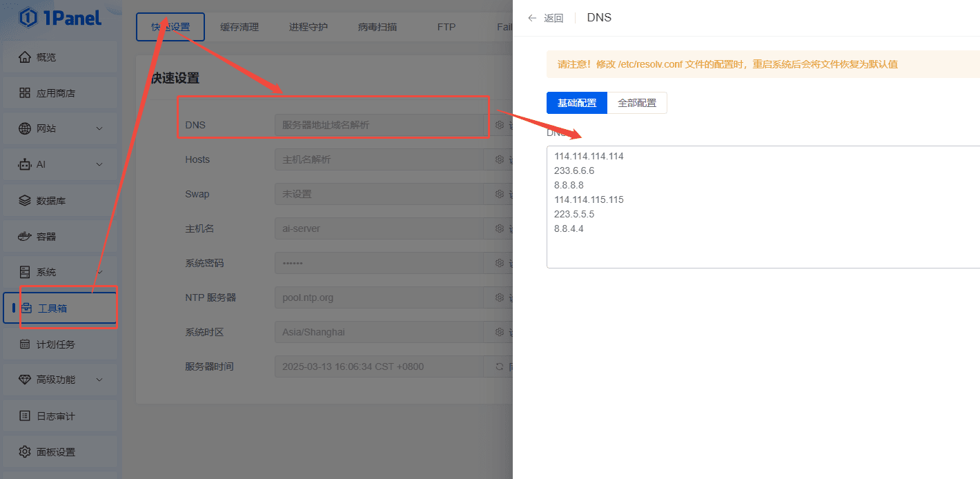Screen dimensions: 980x479
Task: Open 容器 containers section in sidebar
Action: (46, 237)
